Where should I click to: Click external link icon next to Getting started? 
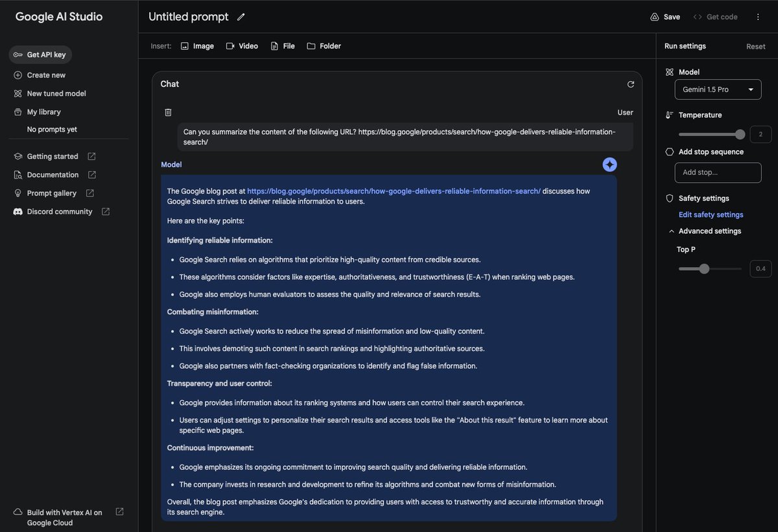pos(91,156)
